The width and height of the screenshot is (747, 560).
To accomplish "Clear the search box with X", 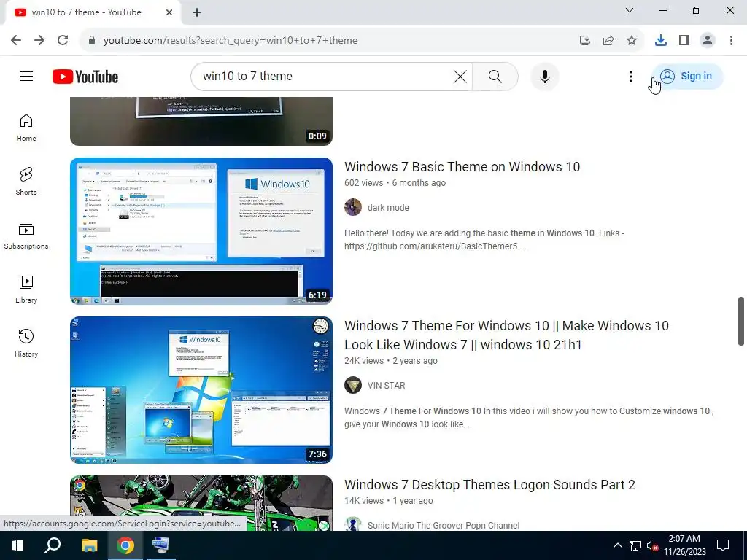I will tap(460, 76).
